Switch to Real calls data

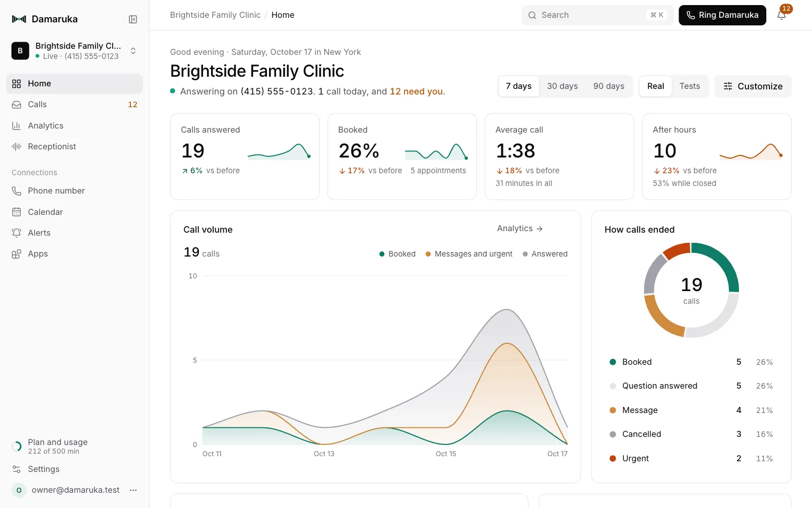tap(656, 86)
